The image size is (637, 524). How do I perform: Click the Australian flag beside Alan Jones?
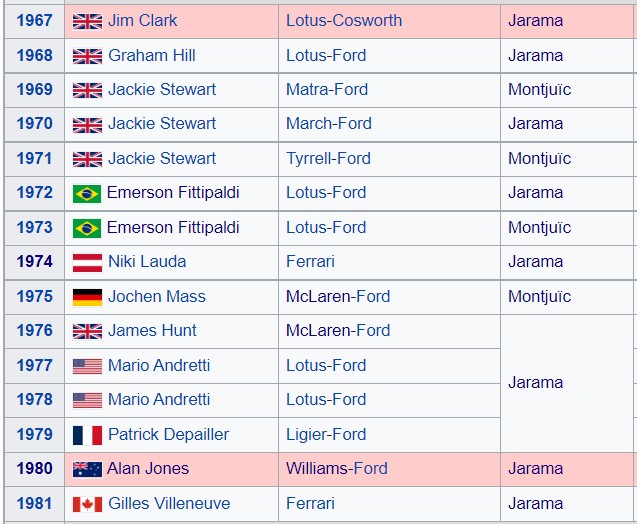87,470
